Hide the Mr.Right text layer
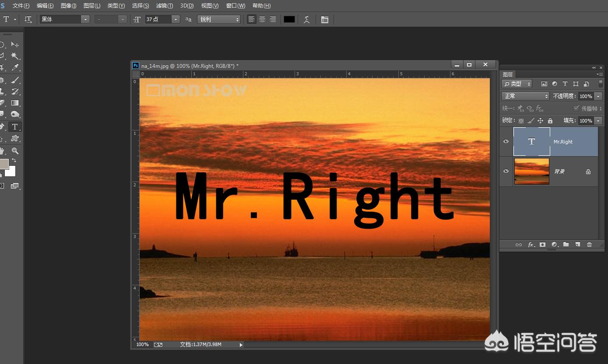Image resolution: width=608 pixels, height=364 pixels. (x=506, y=141)
